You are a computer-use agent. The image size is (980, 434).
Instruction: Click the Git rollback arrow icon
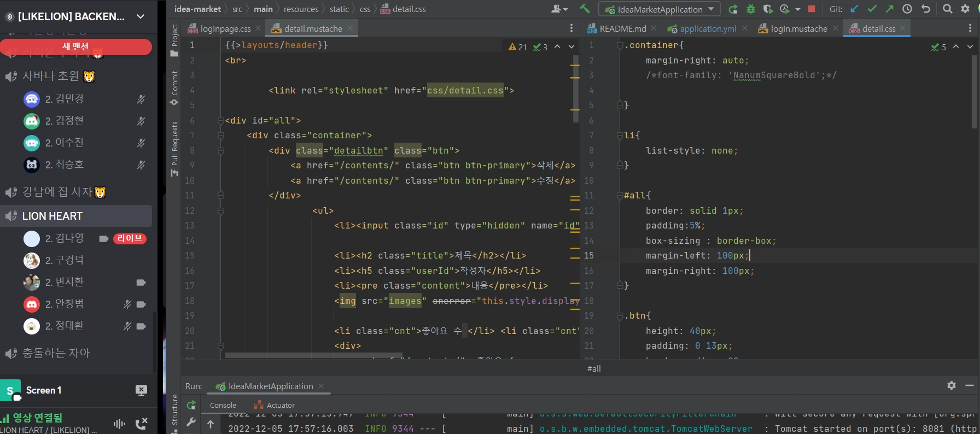[x=925, y=9]
